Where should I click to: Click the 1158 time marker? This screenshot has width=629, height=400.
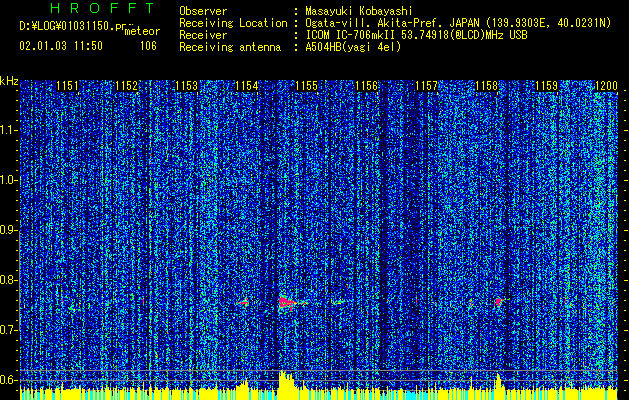pyautogui.click(x=487, y=86)
